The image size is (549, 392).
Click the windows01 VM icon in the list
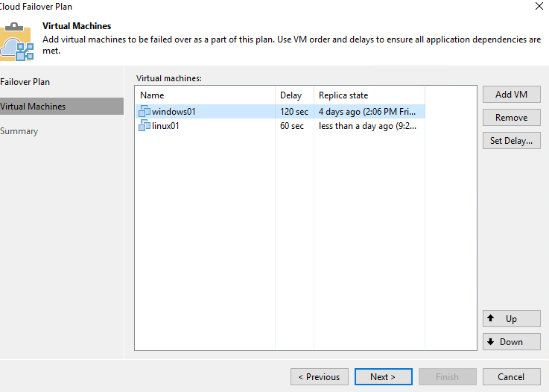click(x=145, y=112)
